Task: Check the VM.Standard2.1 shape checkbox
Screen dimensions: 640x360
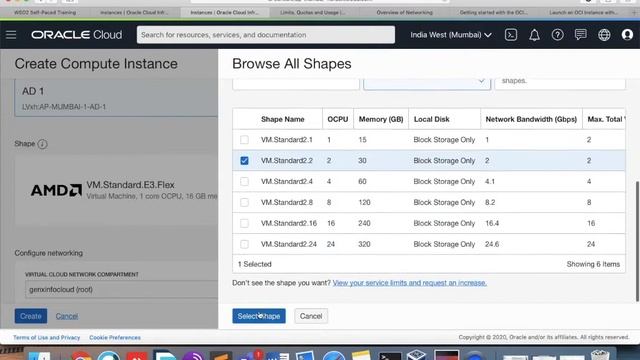Action: (244, 140)
